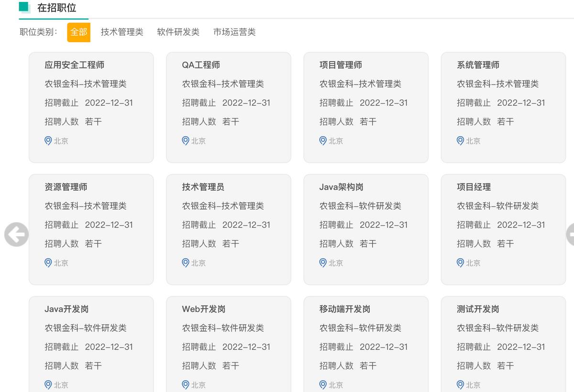Click location pin on Web开发岗 card
574x392 pixels.
click(186, 384)
